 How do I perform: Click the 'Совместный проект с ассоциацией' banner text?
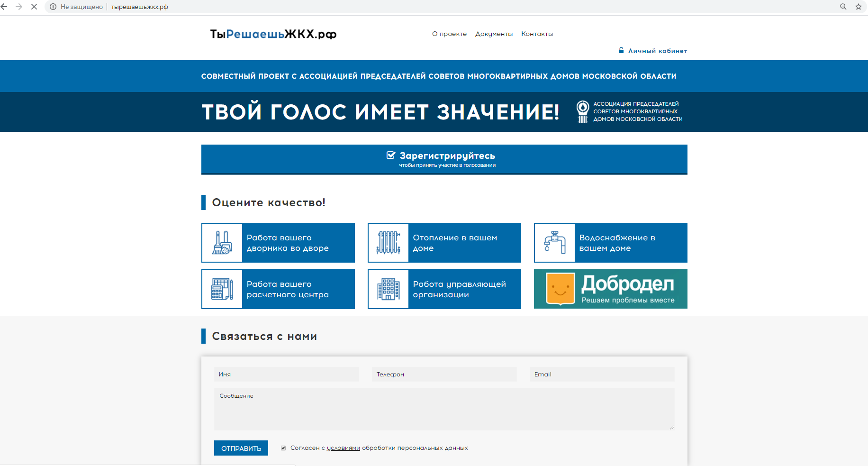point(439,76)
